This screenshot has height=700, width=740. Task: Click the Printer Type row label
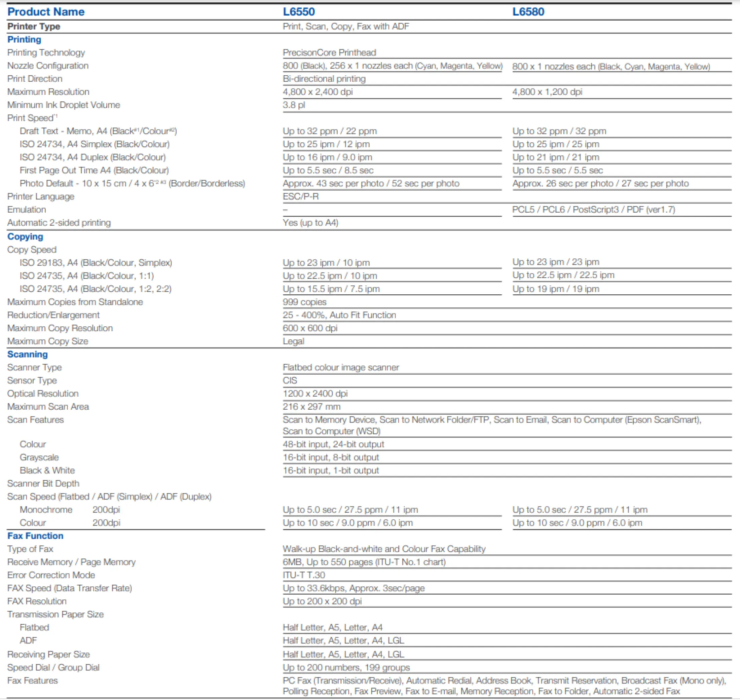34,27
